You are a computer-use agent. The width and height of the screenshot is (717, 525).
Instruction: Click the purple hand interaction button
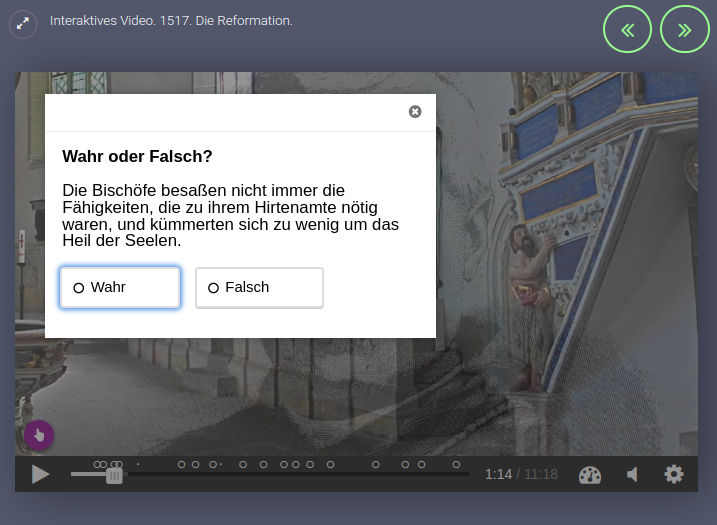[x=39, y=435]
